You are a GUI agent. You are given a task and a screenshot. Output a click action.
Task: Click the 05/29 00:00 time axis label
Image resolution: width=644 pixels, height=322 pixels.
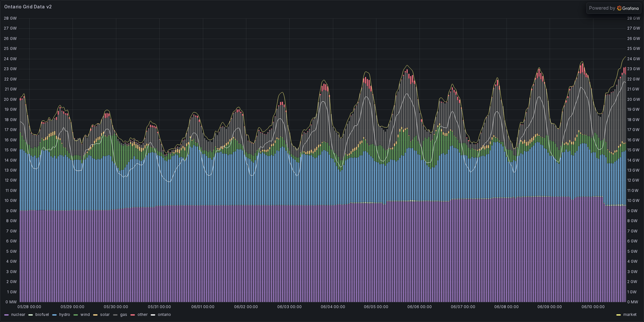tap(73, 307)
